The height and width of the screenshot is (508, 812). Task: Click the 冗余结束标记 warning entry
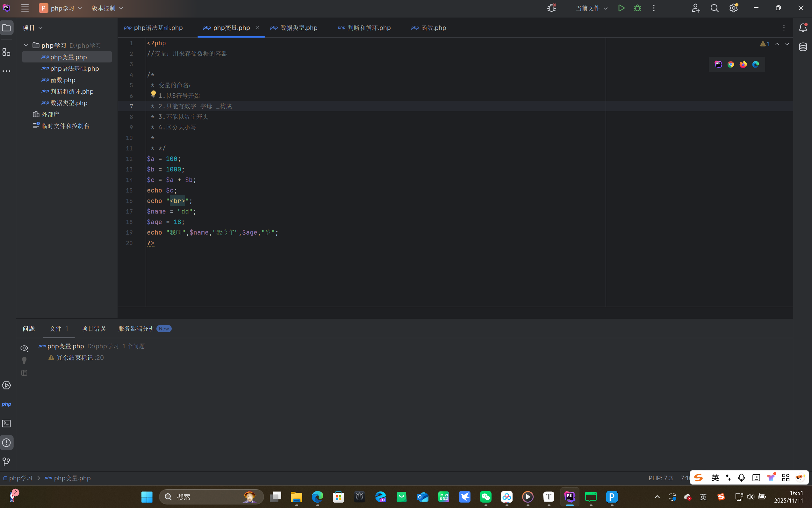(75, 358)
